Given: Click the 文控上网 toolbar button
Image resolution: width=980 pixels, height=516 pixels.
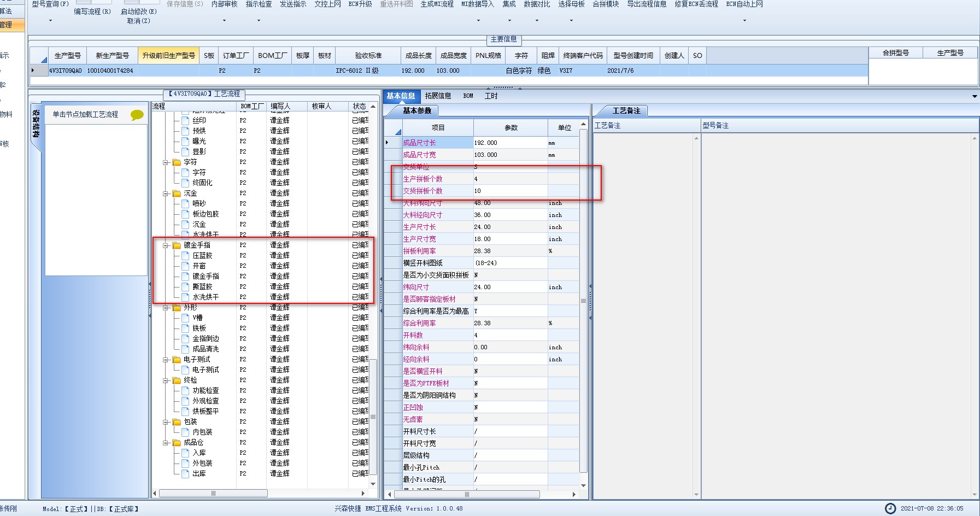Looking at the screenshot, I should tap(327, 4).
